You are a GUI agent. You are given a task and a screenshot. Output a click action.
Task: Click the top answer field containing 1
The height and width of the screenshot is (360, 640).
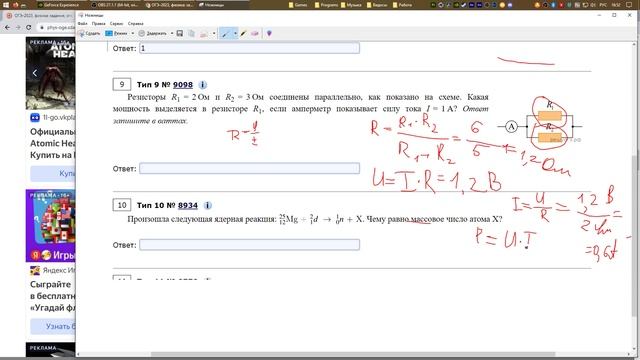point(249,48)
